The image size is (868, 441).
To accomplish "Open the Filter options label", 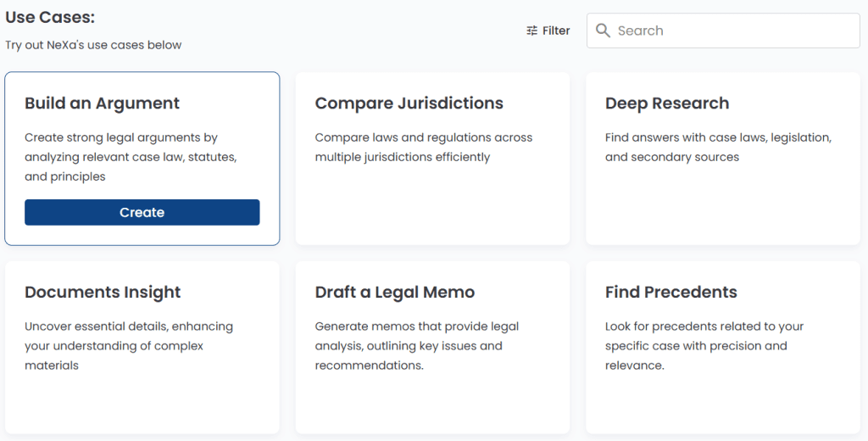I will point(556,31).
